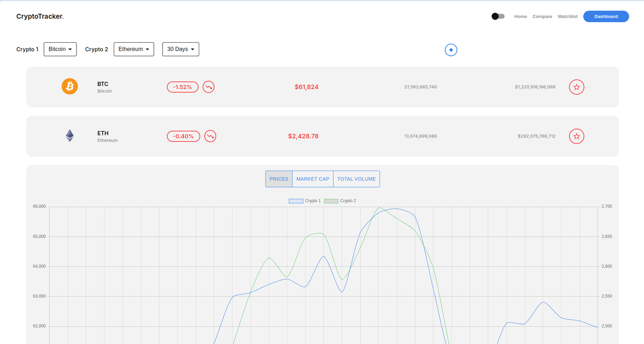The image size is (644, 344).
Task: Click the $61,824 Bitcoin price
Action: (306, 87)
